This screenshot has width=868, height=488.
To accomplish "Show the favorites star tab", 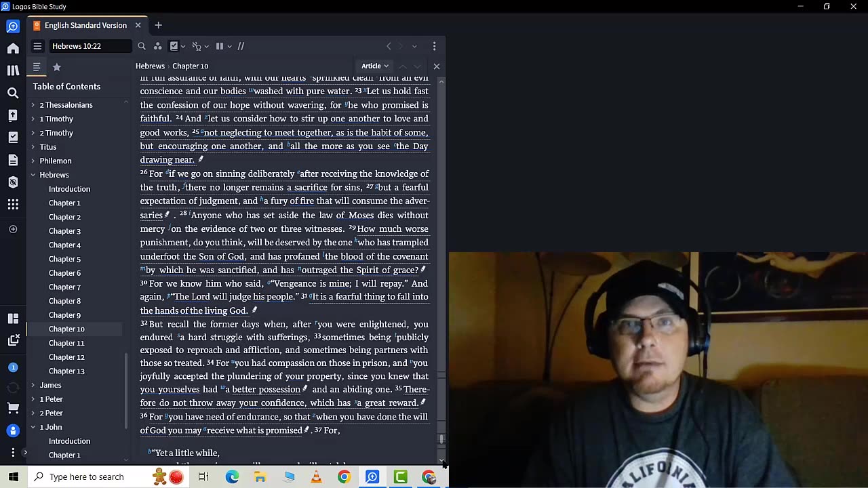I will pyautogui.click(x=57, y=67).
